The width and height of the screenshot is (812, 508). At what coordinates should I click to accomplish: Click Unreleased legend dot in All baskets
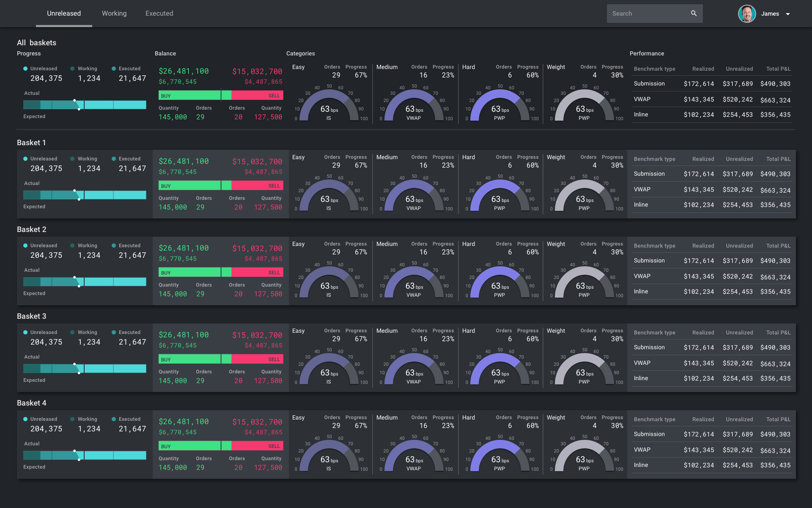click(x=25, y=69)
